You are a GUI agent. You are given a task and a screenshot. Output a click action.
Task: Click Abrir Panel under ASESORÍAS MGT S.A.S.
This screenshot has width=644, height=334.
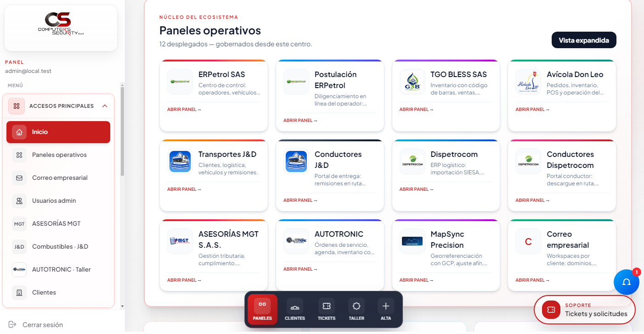click(x=184, y=280)
